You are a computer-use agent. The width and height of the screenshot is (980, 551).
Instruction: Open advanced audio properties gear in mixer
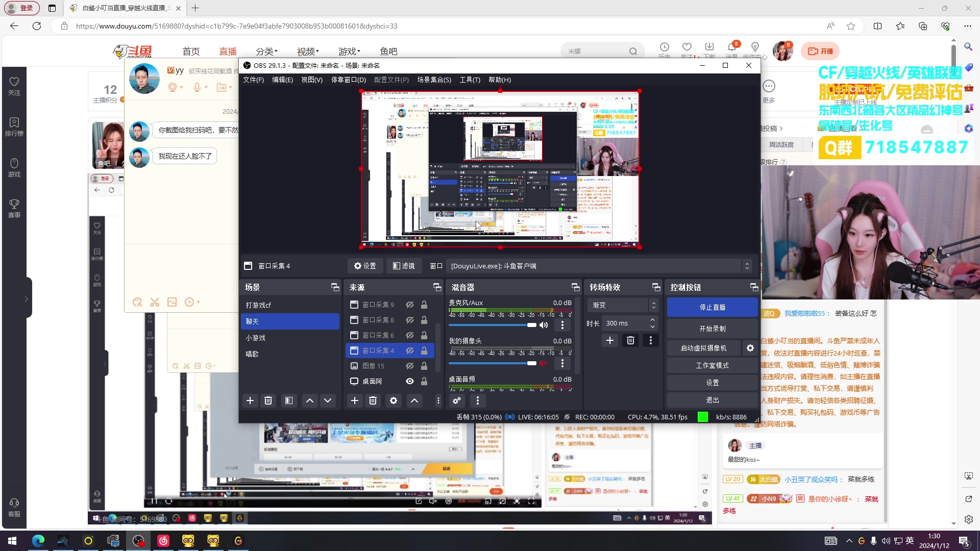point(457,400)
